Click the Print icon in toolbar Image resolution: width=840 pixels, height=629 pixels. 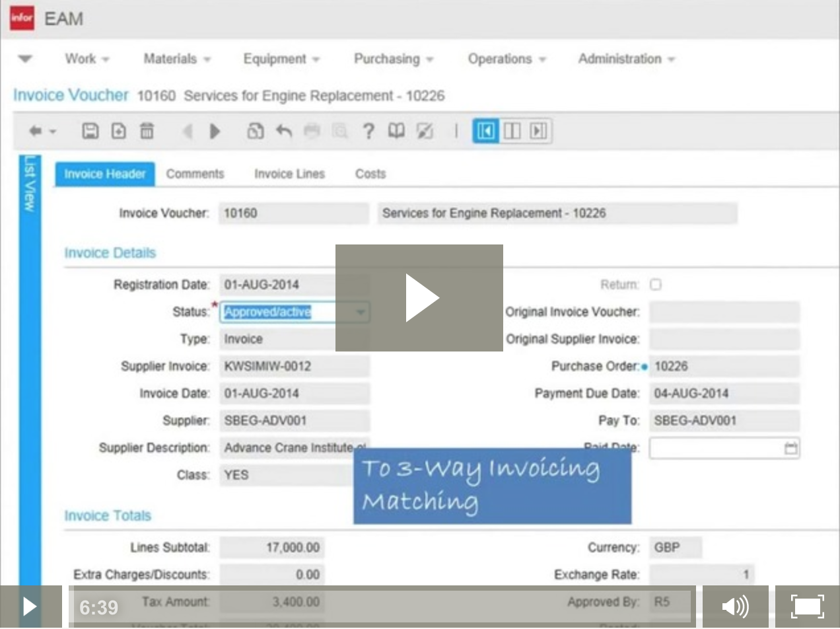[312, 131]
